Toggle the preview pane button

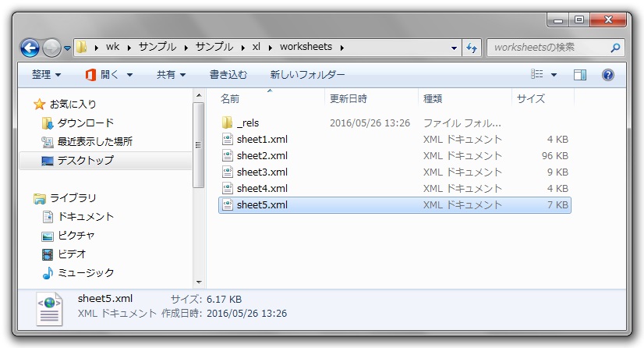(580, 75)
